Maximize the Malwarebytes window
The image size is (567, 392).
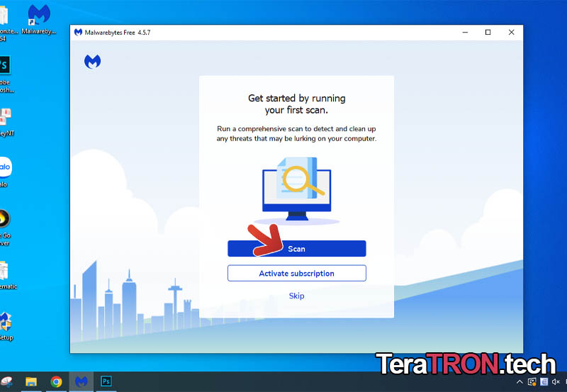(488, 32)
